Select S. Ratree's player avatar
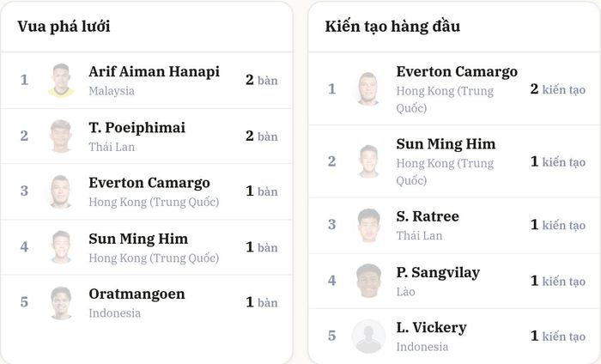Screen dimensions: 601x364 coord(368,225)
